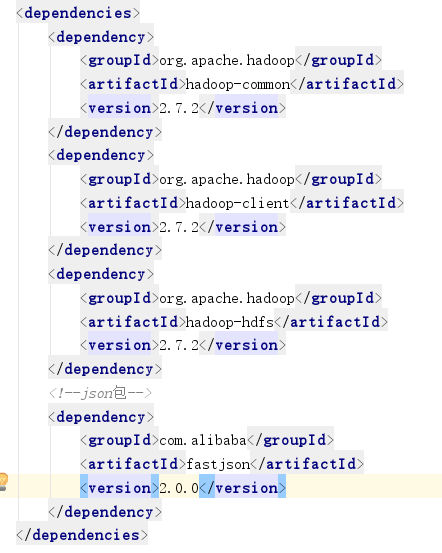Click the json comment line
442x553 pixels.
pyautogui.click(x=101, y=393)
